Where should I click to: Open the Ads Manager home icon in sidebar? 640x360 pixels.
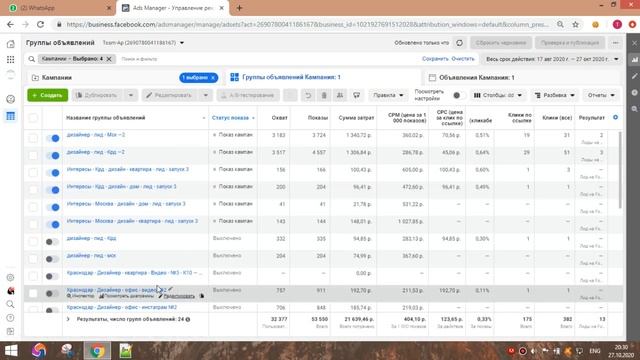tap(11, 44)
